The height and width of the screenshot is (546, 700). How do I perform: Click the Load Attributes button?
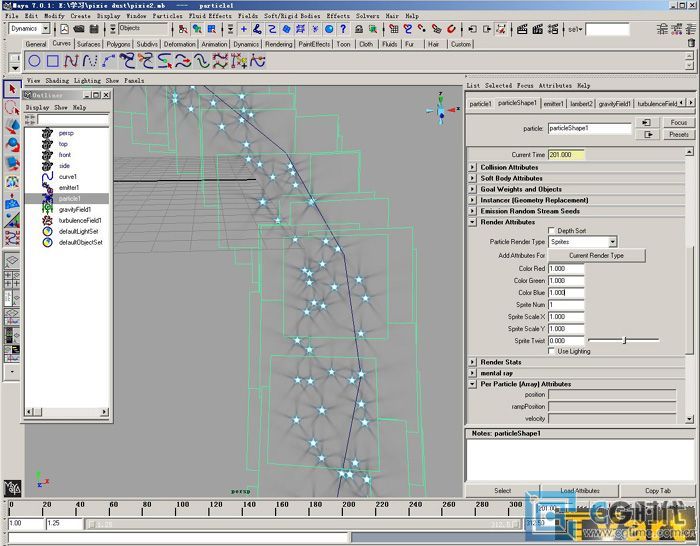pyautogui.click(x=580, y=491)
